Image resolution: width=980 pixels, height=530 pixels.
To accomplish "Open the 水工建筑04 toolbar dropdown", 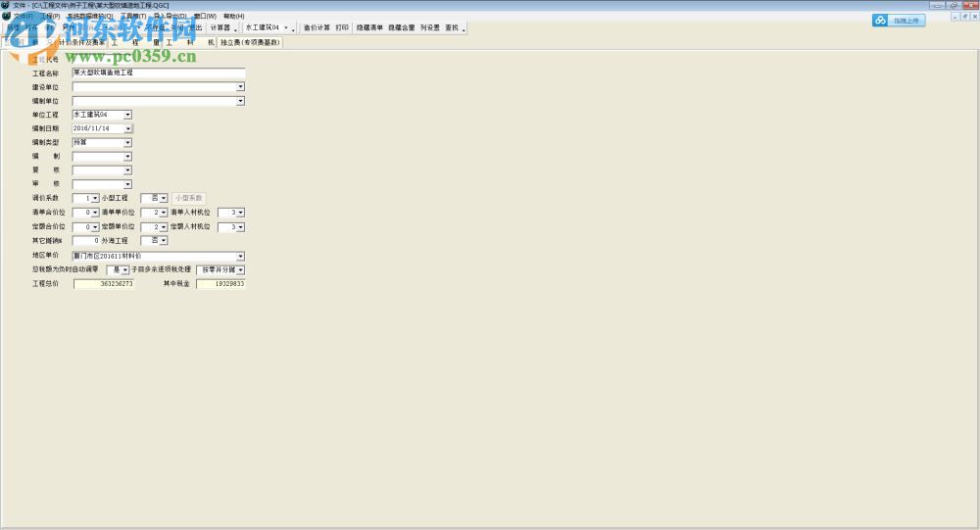I will (286, 28).
